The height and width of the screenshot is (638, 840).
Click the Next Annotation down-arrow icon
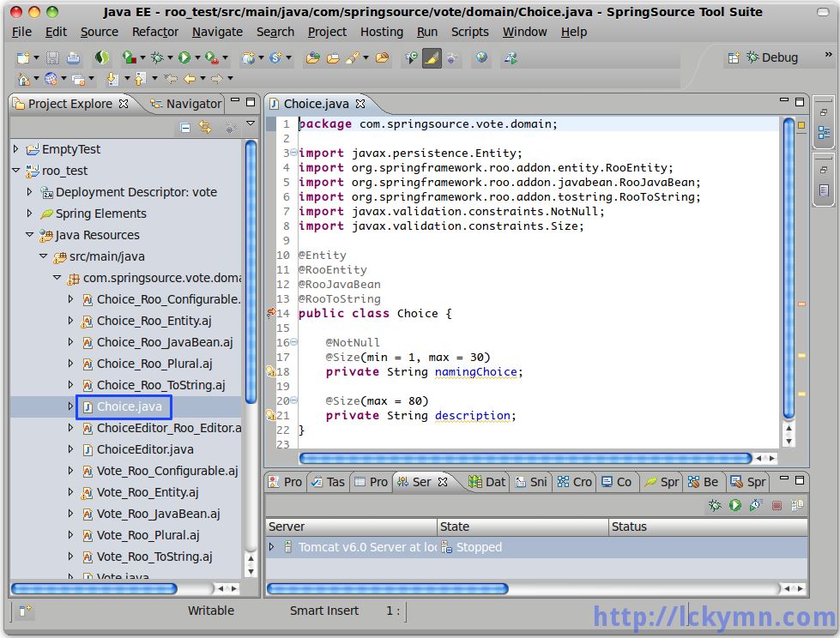(112, 79)
